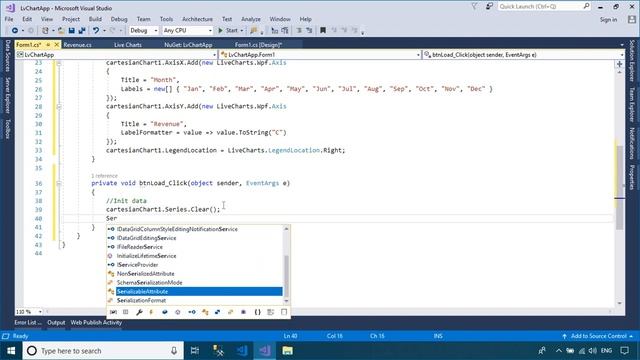Image resolution: width=640 pixels, height=360 pixels.
Task: Toggle the classes filter in IntelliSense
Action: pos(205,312)
